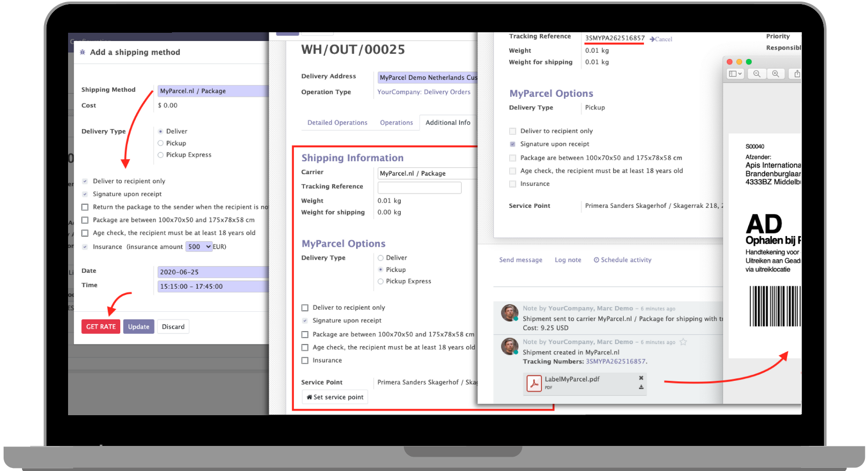The image size is (868, 471).
Task: Click the green fullscreen dot of Preview window
Action: tap(749, 61)
